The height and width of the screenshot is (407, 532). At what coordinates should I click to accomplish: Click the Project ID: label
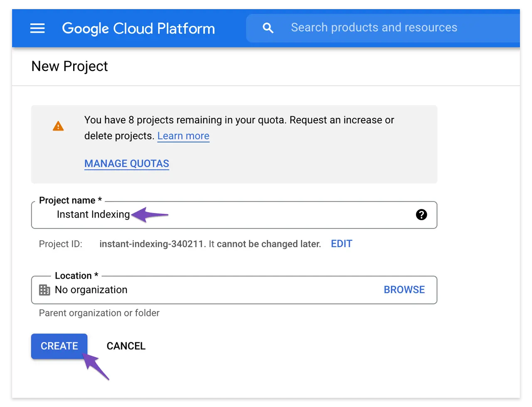coord(61,244)
